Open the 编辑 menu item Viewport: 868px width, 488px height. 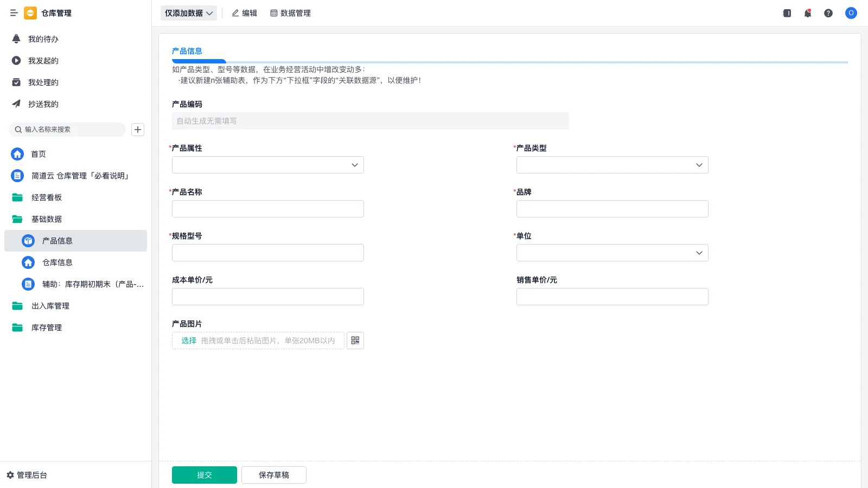click(x=244, y=13)
